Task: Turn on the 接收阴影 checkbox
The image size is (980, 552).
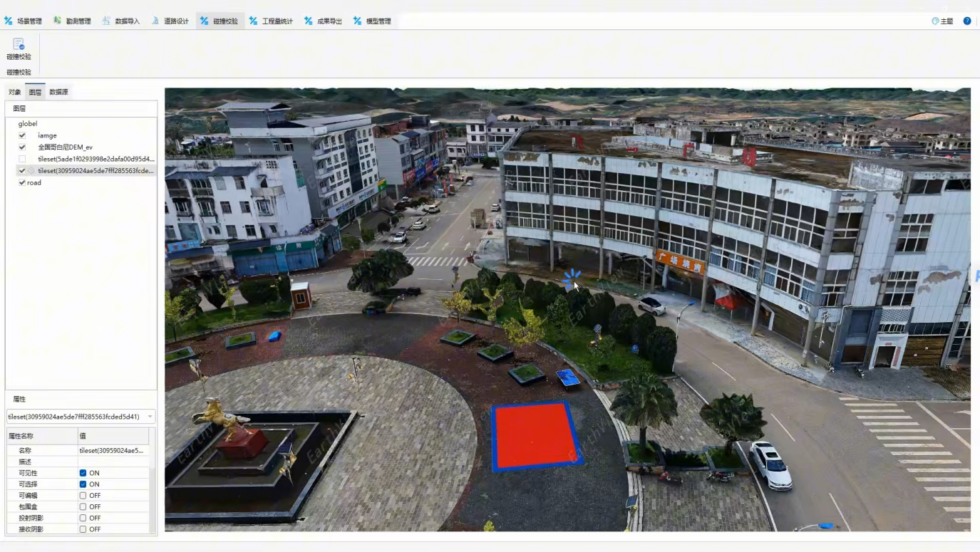Action: point(83,529)
